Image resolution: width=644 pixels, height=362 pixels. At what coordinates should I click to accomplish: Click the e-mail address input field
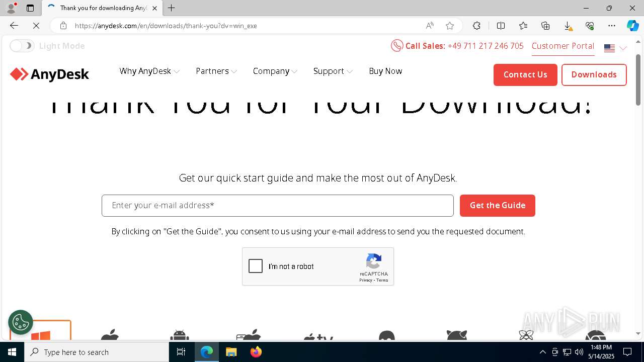coord(278,206)
